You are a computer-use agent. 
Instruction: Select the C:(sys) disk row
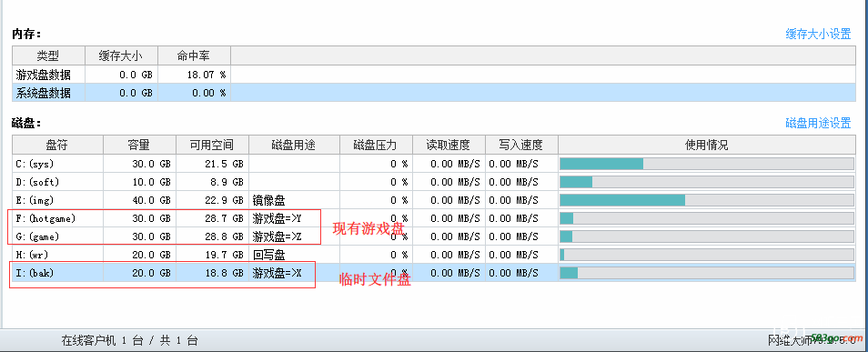pos(434,164)
